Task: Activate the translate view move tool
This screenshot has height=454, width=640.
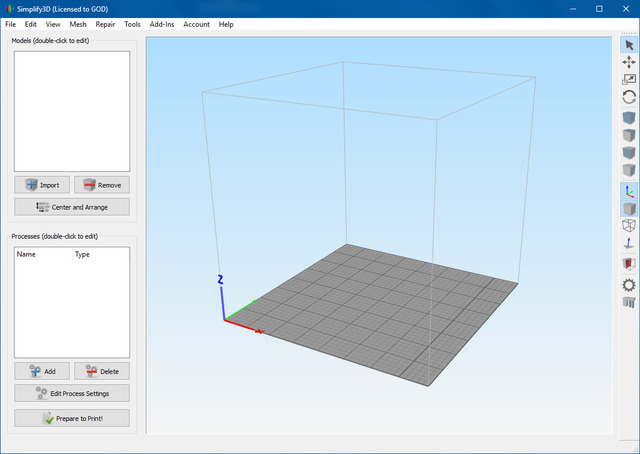Action: click(629, 62)
